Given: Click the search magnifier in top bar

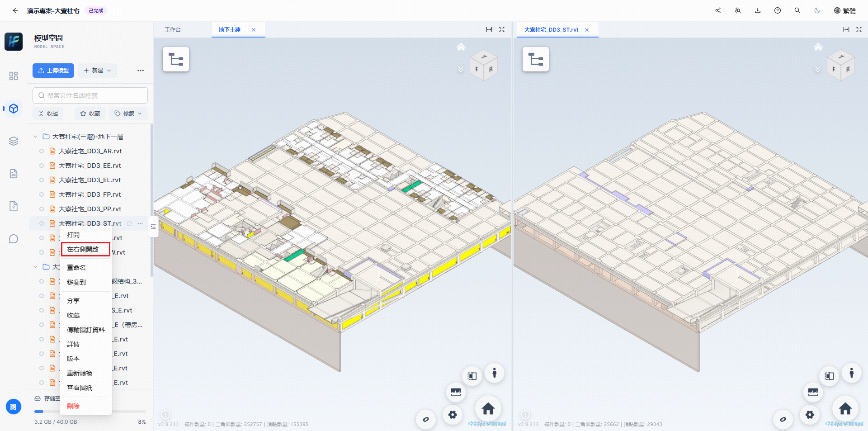Looking at the screenshot, I should point(797,10).
